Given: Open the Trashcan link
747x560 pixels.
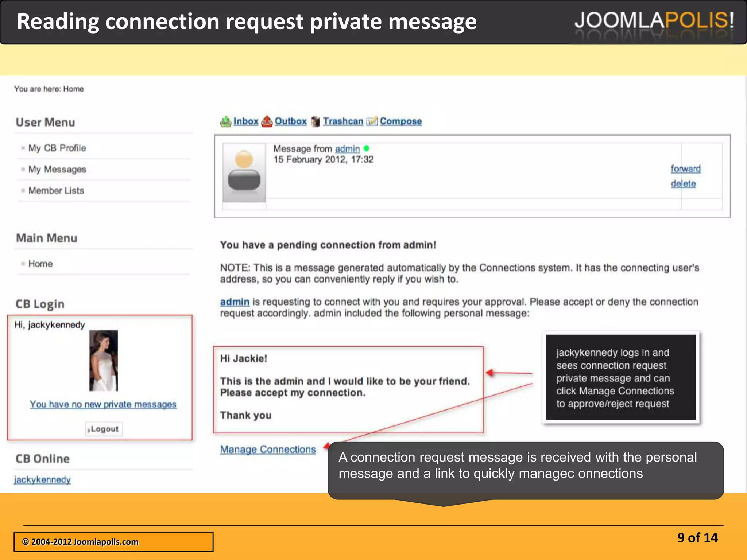Looking at the screenshot, I should point(343,121).
